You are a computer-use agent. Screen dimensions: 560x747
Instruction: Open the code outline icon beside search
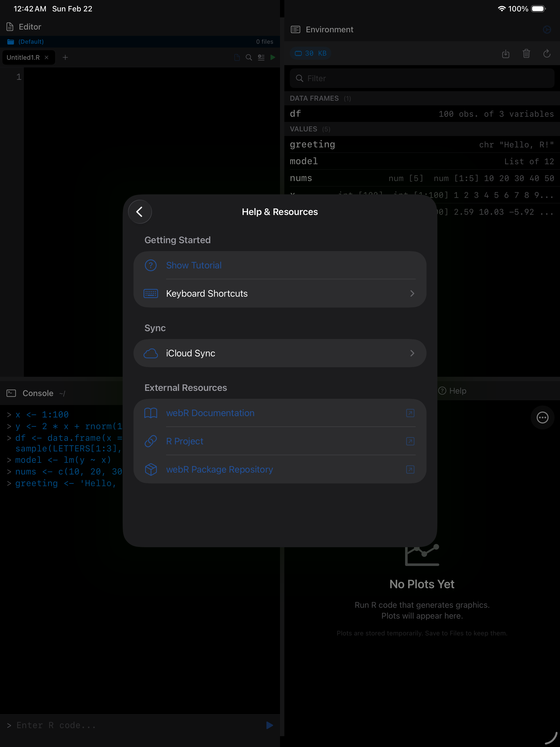click(261, 58)
